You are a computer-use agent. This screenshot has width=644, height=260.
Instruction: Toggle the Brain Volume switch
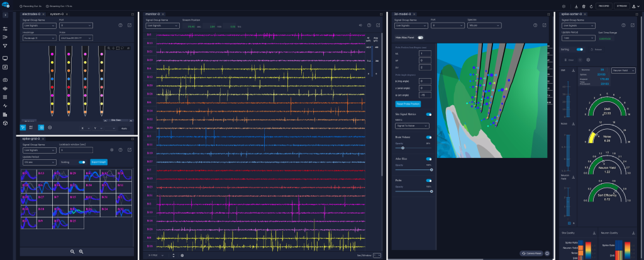(x=429, y=137)
